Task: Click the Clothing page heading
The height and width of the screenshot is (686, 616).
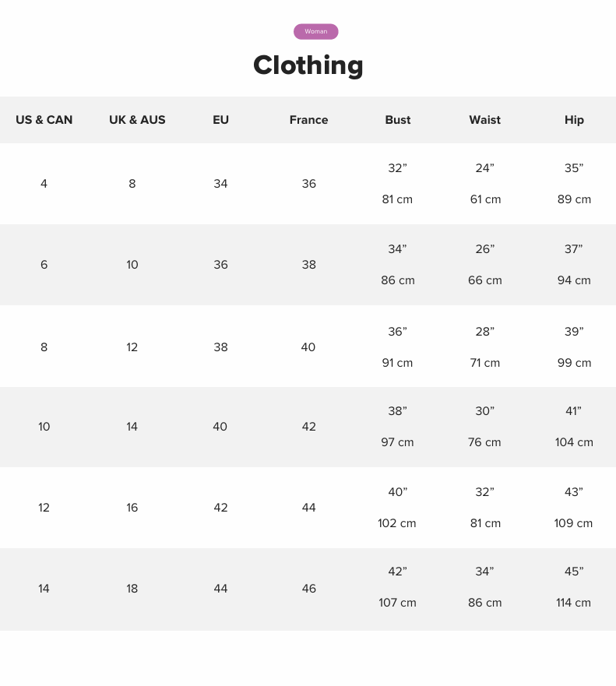Action: 308,65
